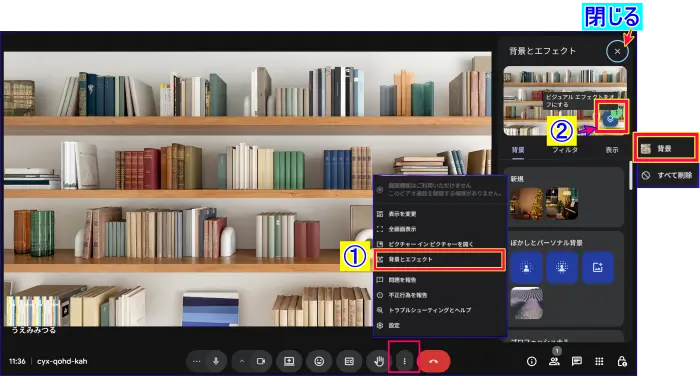Choose ピクチャー イン ピクチャーを開く menu item

click(x=440, y=244)
